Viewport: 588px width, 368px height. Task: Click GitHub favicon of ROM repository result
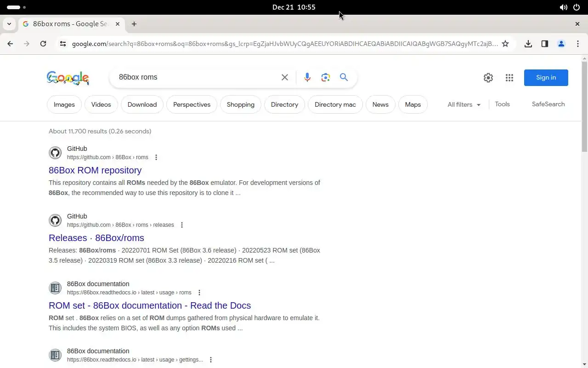(55, 153)
